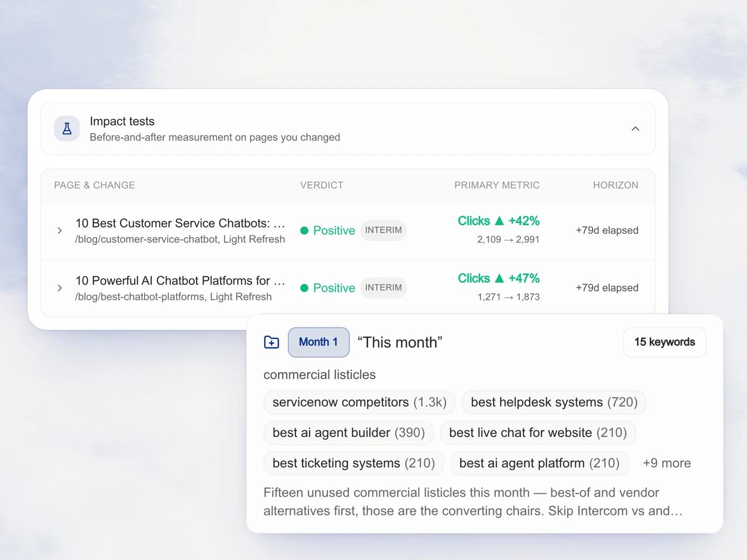Click the Before-and-after measurement subtitle
Viewport: 747px width, 560px height.
tap(215, 137)
